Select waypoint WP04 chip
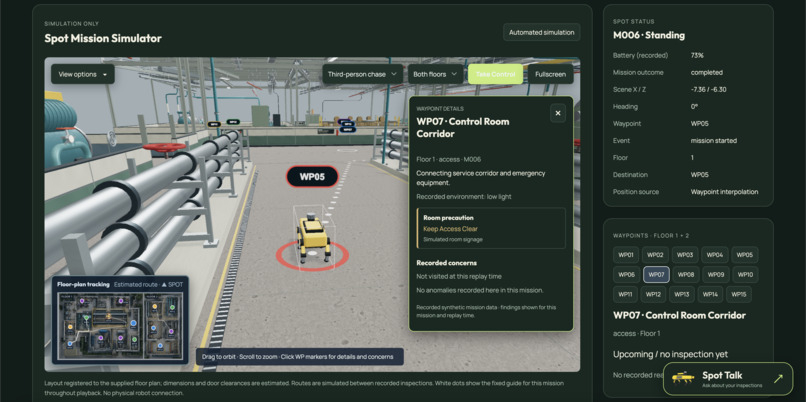Viewport: 806px width, 402px height. pos(715,255)
